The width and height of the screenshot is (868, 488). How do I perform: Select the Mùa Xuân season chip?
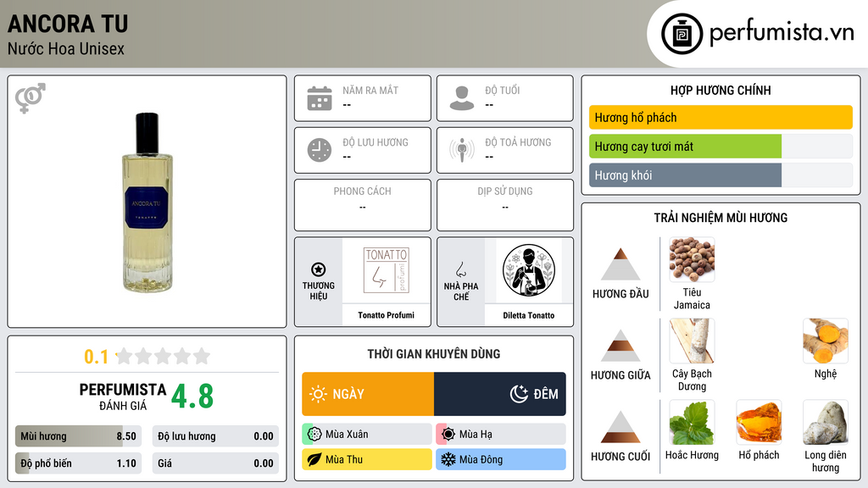coord(367,435)
